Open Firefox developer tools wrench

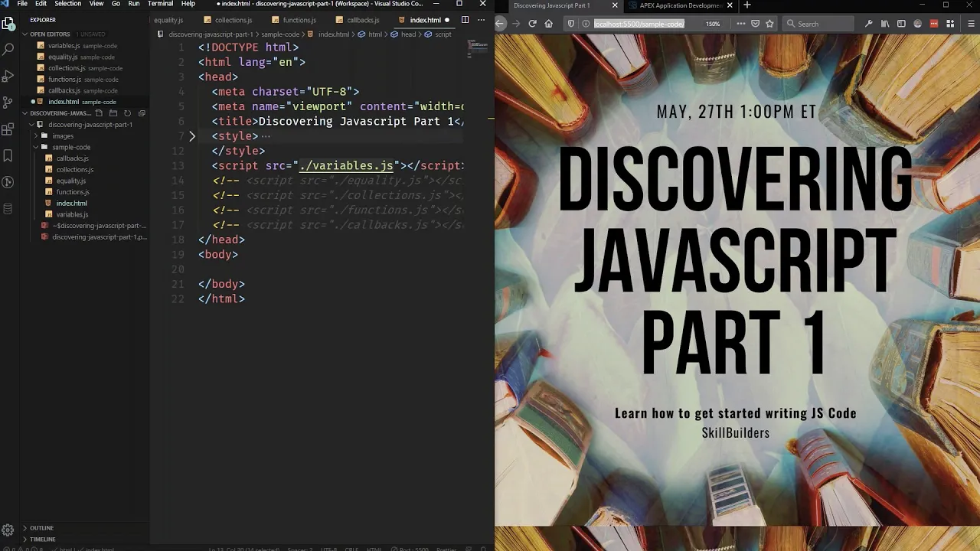[868, 24]
